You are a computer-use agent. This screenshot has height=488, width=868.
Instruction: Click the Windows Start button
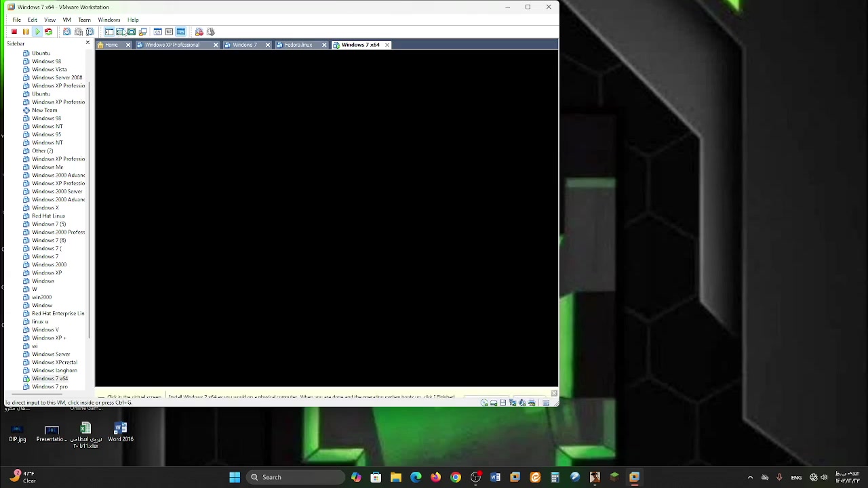coord(235,477)
